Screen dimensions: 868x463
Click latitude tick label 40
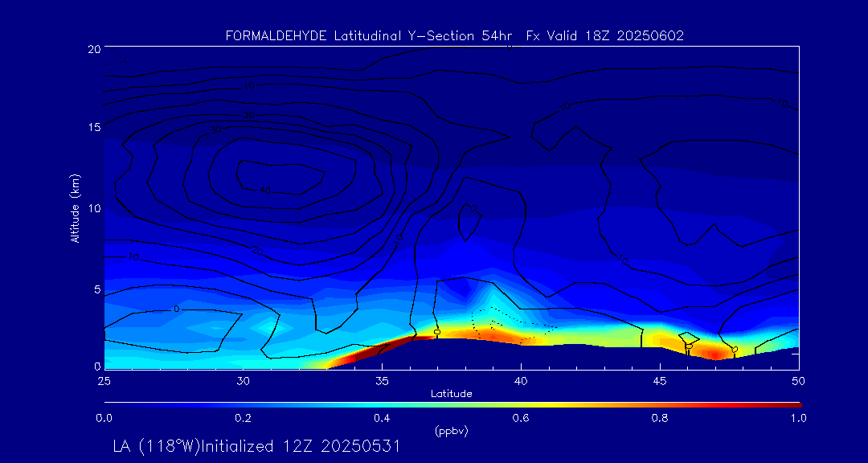pyautogui.click(x=521, y=381)
